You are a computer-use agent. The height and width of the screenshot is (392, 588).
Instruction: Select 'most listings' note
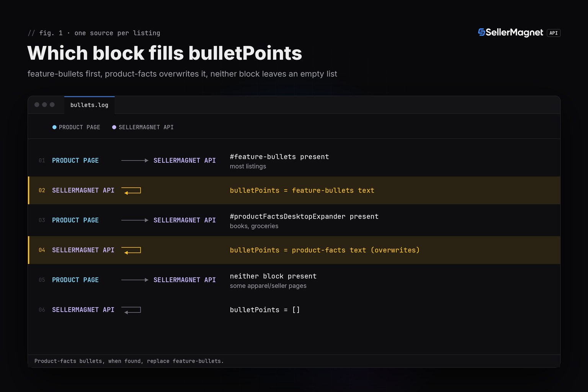[248, 166]
